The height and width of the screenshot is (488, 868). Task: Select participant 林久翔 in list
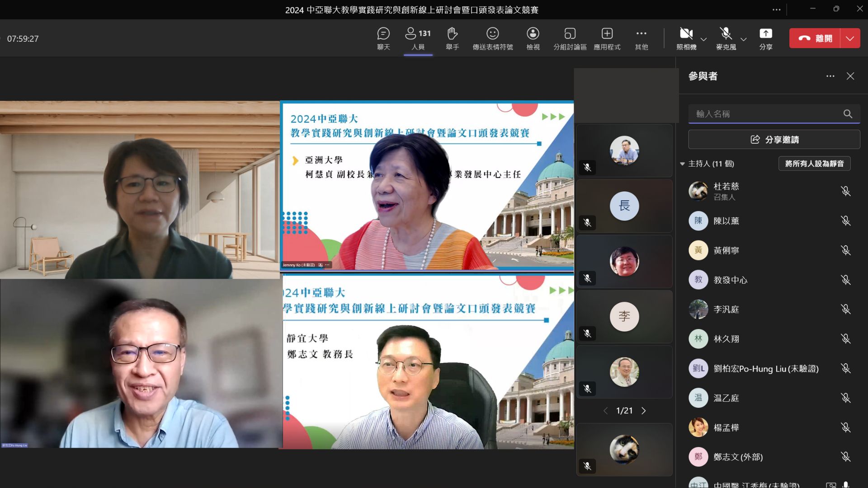pos(769,338)
